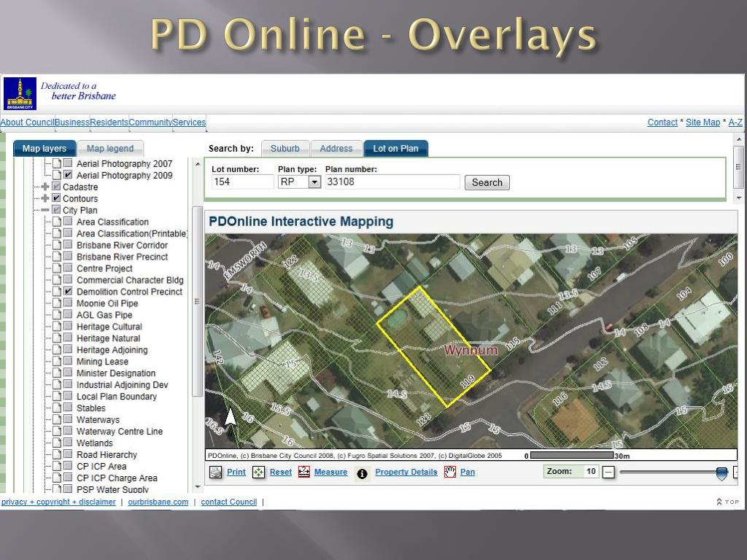Uncheck Demolition Control Precinct layer
Image resolution: width=747 pixels, height=560 pixels.
click(68, 291)
